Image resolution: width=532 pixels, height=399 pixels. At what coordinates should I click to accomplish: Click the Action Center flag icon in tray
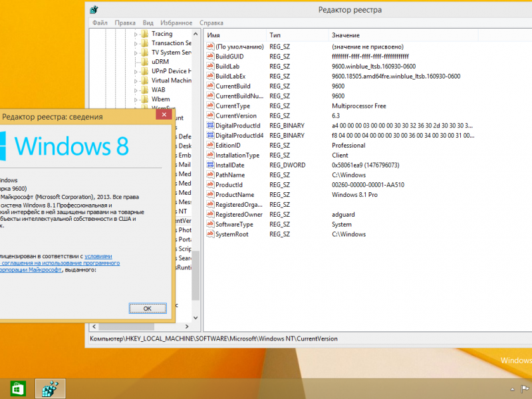pos(525,389)
